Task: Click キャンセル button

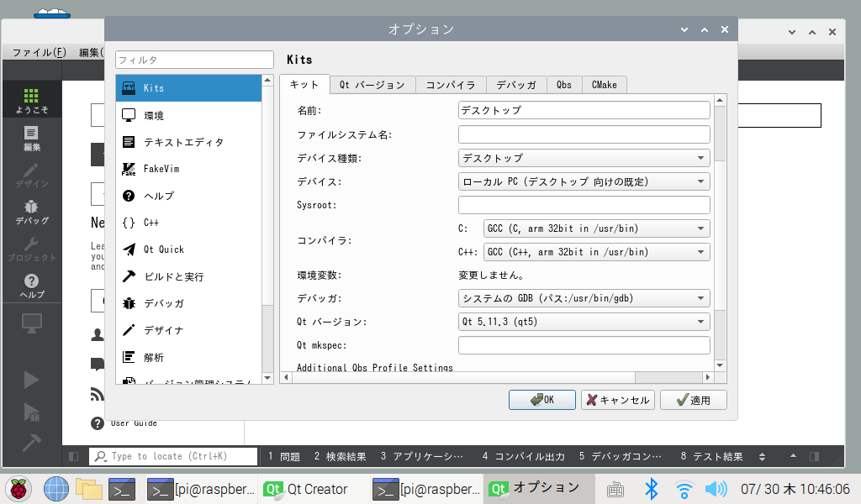Action: tap(618, 400)
